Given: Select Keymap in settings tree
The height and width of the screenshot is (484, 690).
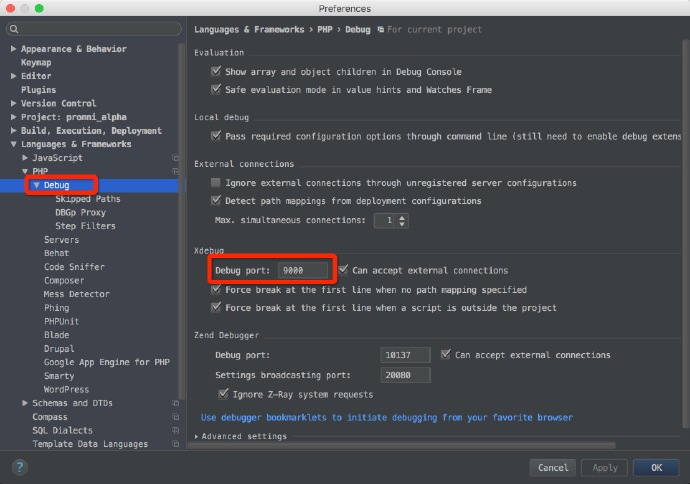Looking at the screenshot, I should [x=36, y=62].
